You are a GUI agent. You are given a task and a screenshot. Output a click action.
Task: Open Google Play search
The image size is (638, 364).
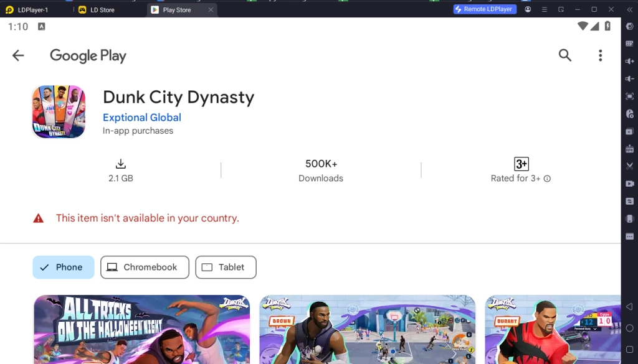tap(564, 55)
